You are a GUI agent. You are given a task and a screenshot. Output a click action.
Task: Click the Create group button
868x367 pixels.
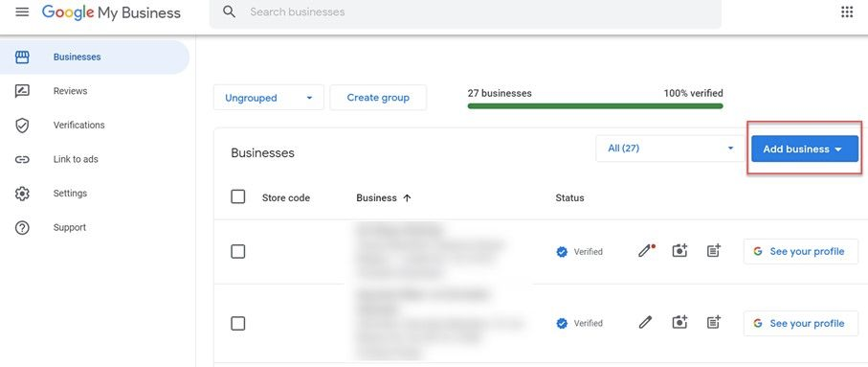point(378,98)
